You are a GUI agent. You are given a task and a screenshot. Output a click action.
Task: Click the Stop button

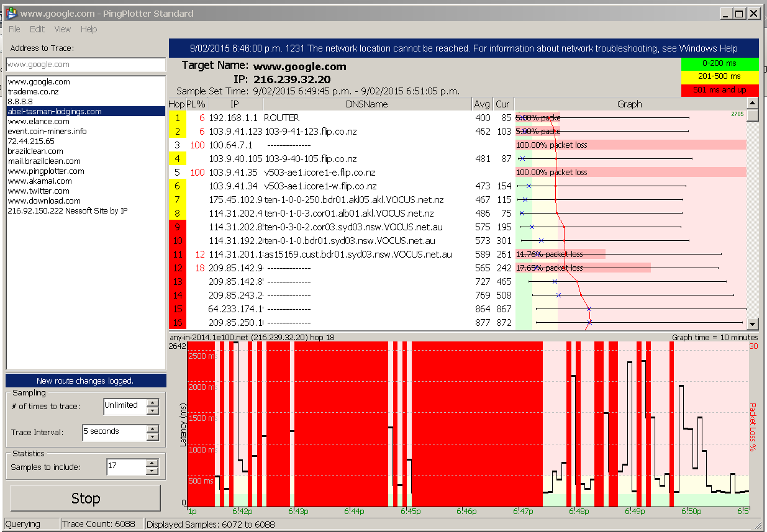pyautogui.click(x=86, y=498)
